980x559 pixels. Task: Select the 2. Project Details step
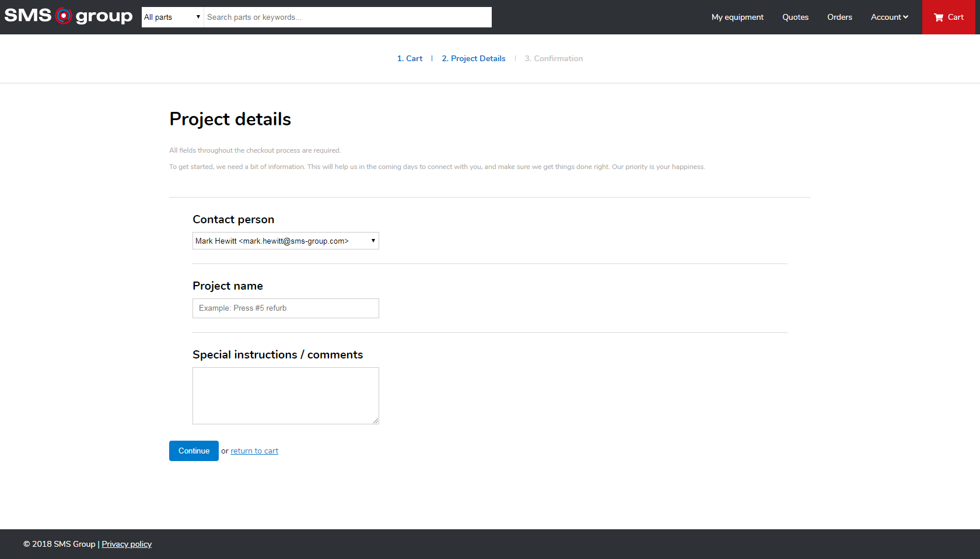(473, 58)
